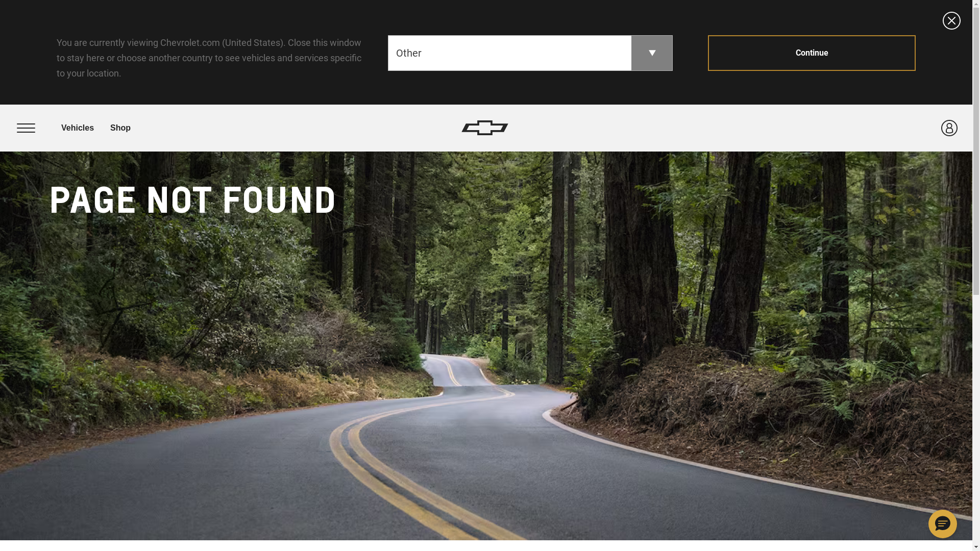Open the Vehicles menu
980x551 pixels.
pos(78,128)
